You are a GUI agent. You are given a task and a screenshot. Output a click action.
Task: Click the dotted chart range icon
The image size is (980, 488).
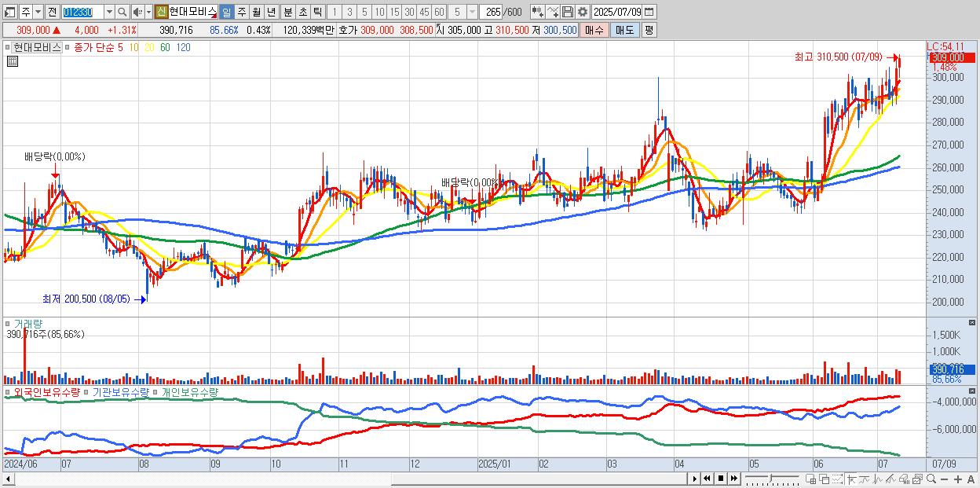(x=837, y=479)
